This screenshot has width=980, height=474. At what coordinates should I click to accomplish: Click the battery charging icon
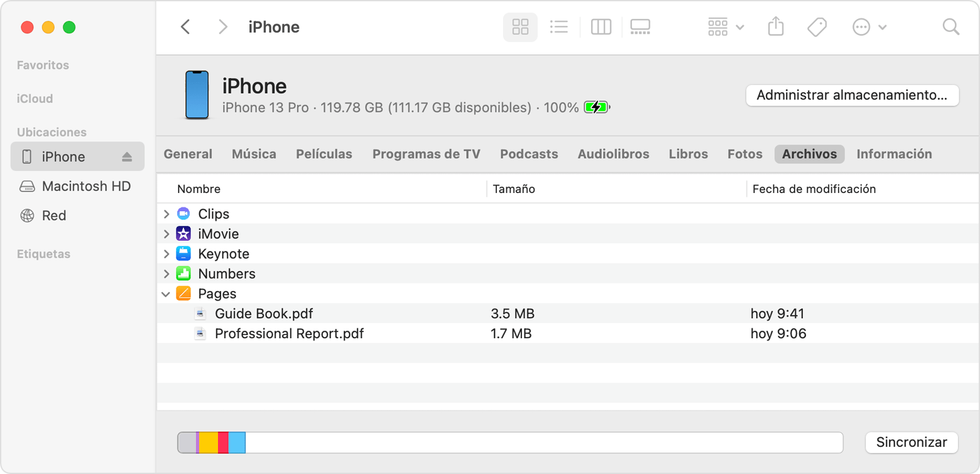[x=597, y=107]
